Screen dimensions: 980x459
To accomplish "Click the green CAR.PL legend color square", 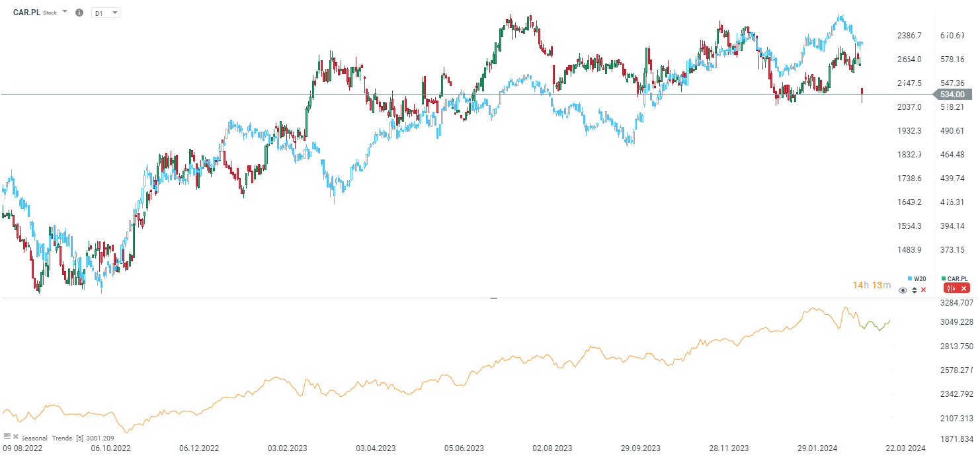I will [943, 278].
